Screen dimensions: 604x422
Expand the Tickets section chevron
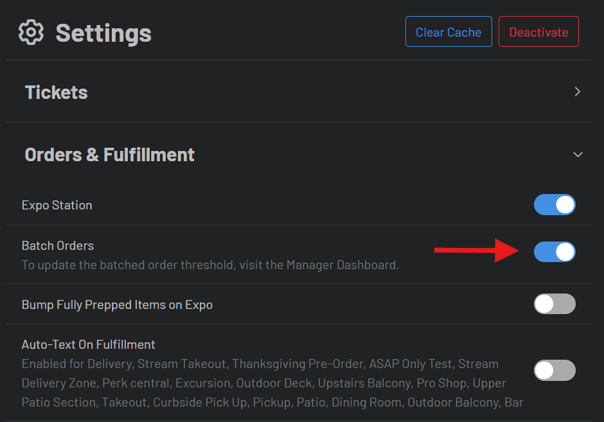577,92
